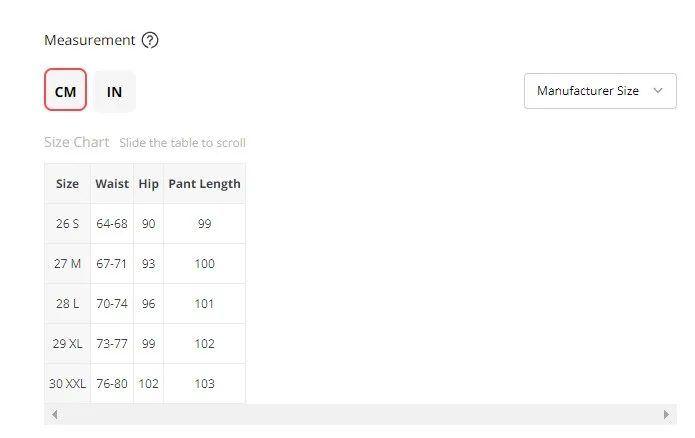Click the Hip column header
The image size is (695, 438).
tap(148, 184)
